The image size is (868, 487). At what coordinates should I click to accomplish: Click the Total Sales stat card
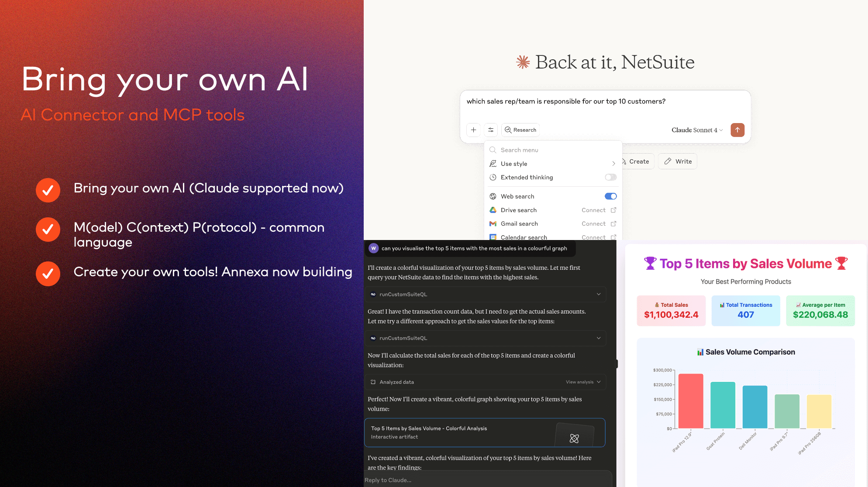pos(671,311)
